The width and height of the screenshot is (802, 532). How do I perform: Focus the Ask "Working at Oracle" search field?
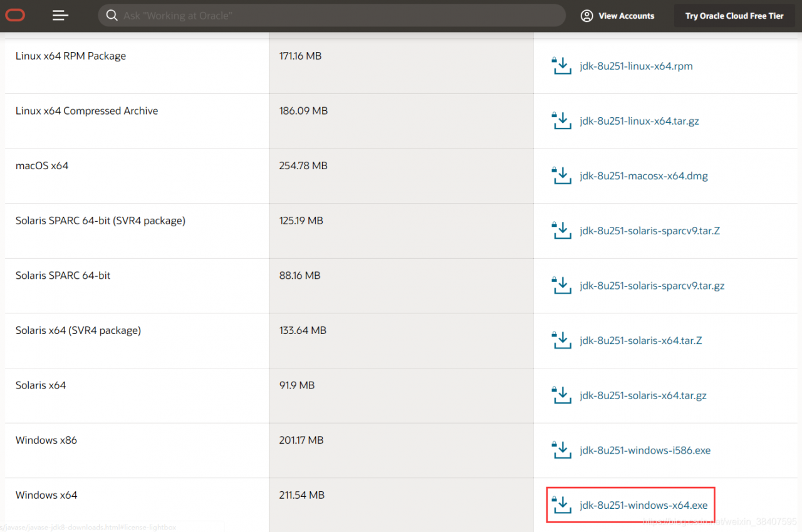click(331, 16)
